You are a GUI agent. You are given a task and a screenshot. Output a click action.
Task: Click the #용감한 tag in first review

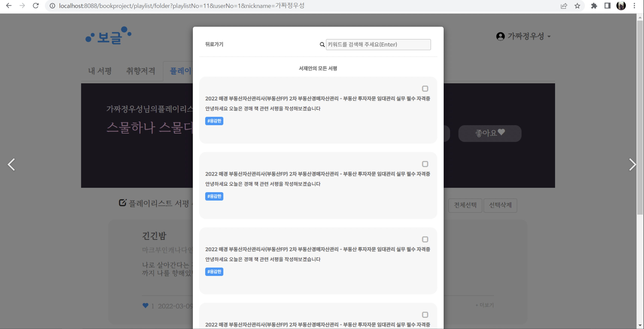214,121
